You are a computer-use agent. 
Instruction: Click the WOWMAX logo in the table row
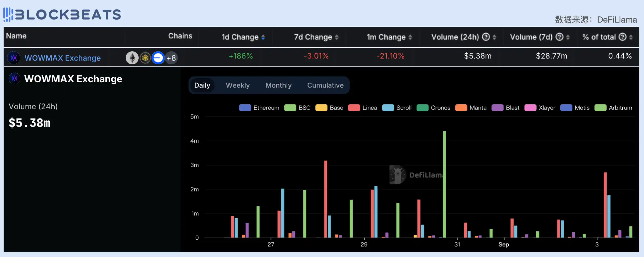[x=14, y=58]
